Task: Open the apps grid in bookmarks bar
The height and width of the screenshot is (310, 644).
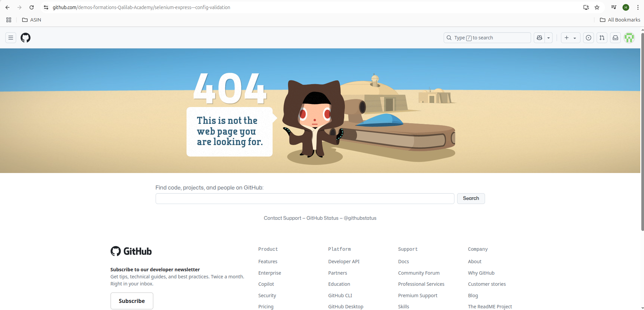Action: click(9, 20)
